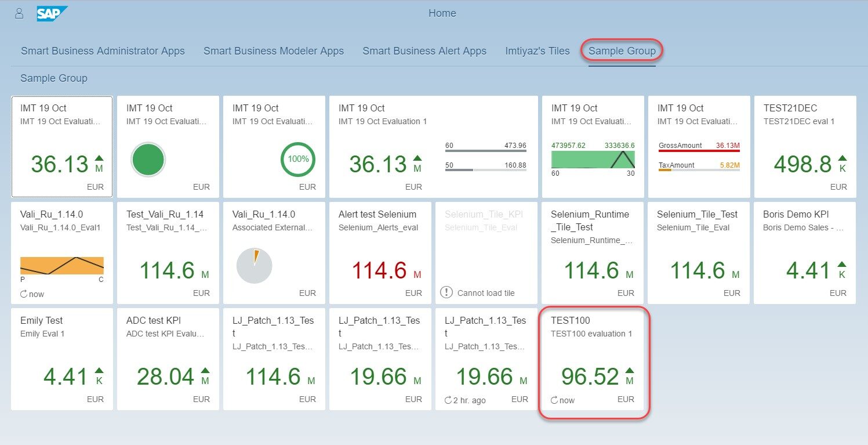The height and width of the screenshot is (445, 868).
Task: Select the Smart Business Alert Apps tab
Action: (x=424, y=51)
